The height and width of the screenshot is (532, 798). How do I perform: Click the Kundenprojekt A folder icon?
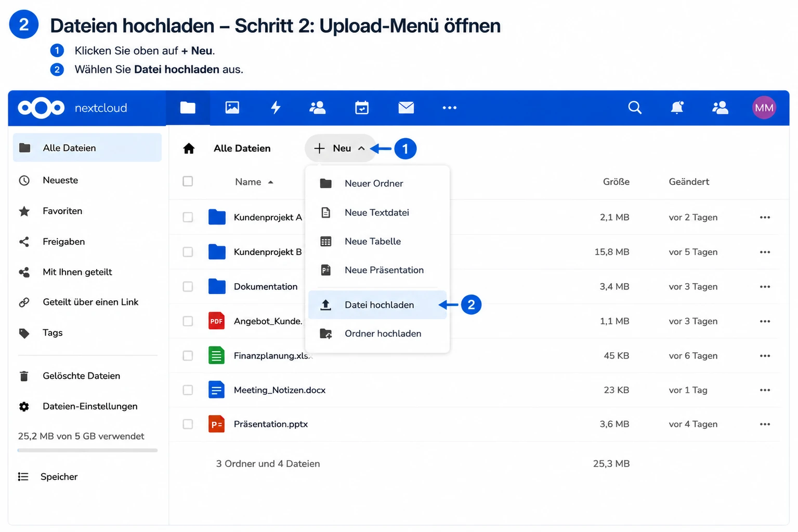217,217
